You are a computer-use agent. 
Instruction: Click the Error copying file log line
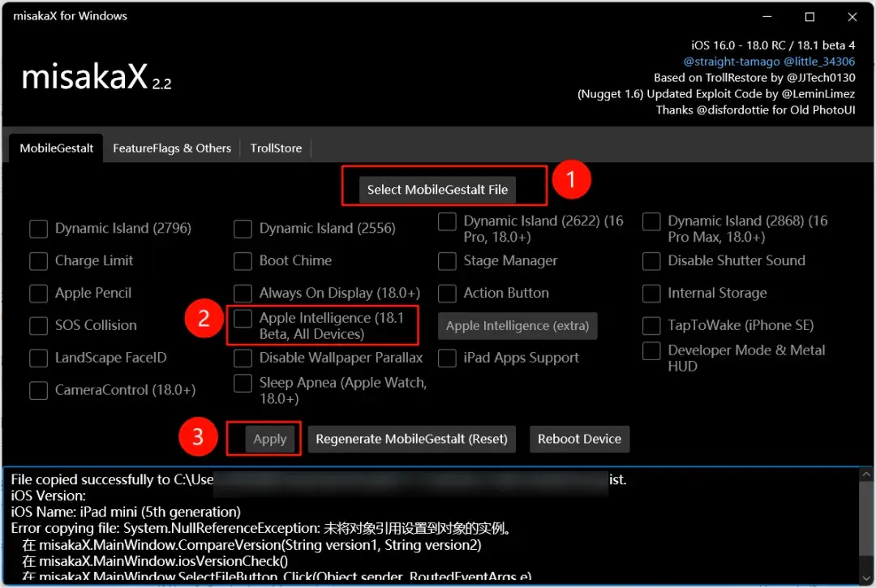pos(261,528)
